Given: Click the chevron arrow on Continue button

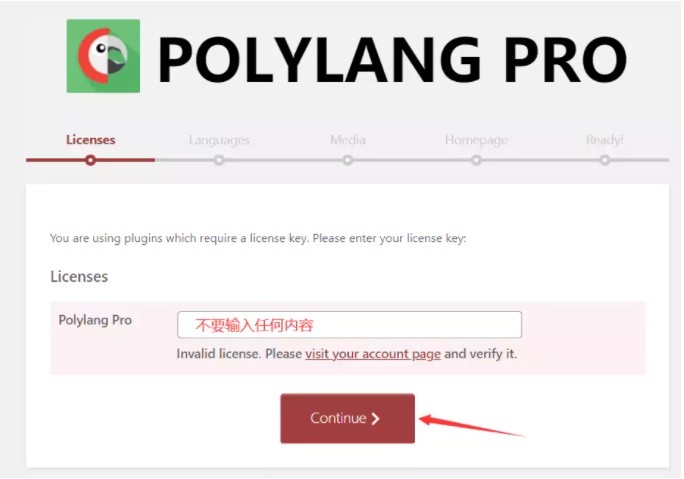Looking at the screenshot, I should point(376,419).
